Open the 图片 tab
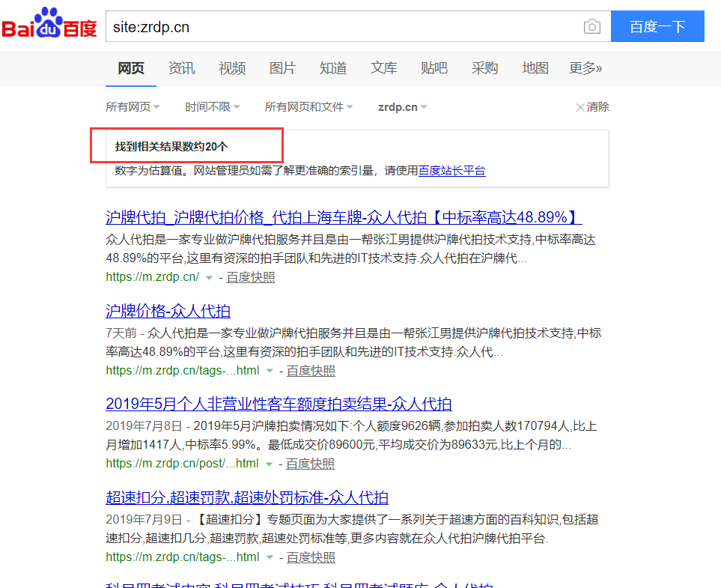 coord(283,69)
